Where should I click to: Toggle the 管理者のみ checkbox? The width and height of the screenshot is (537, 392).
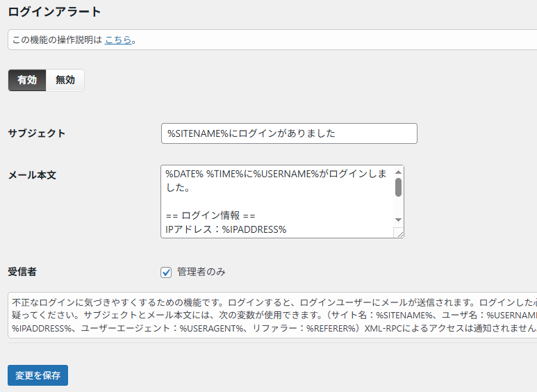(x=166, y=272)
